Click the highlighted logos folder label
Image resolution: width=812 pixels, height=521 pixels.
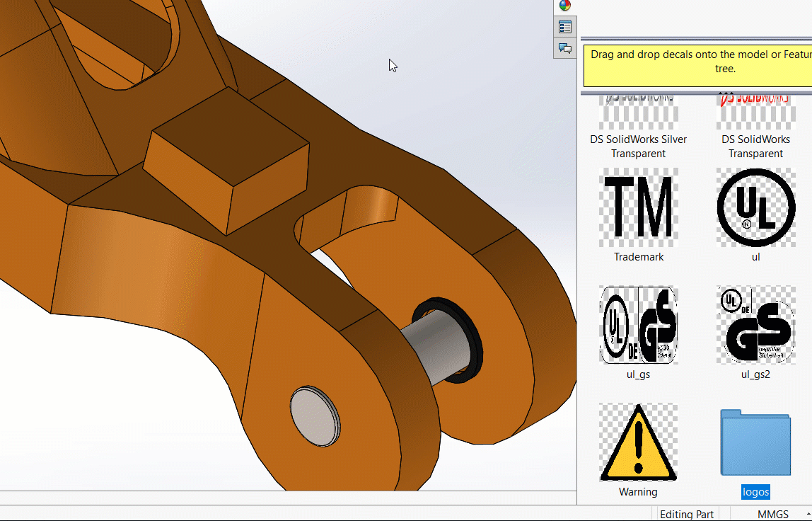click(755, 491)
